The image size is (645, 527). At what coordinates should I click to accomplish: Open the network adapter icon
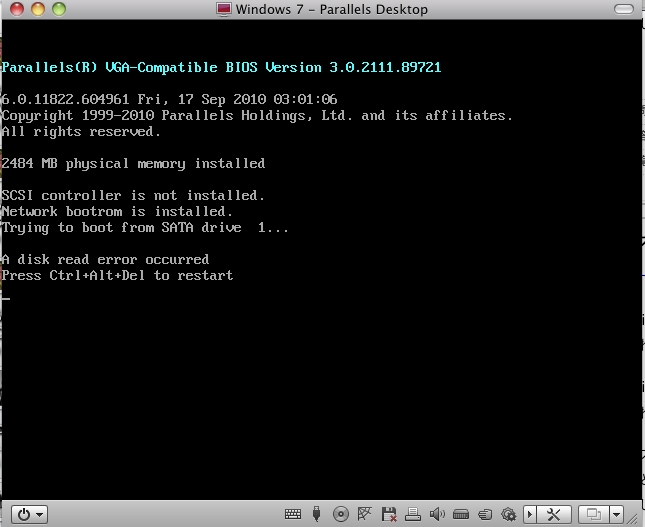[x=364, y=514]
